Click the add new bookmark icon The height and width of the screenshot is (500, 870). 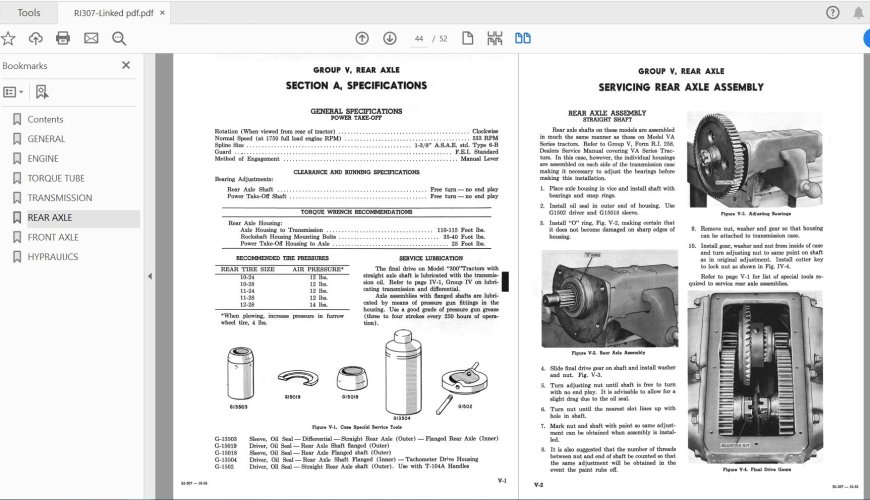(x=41, y=91)
